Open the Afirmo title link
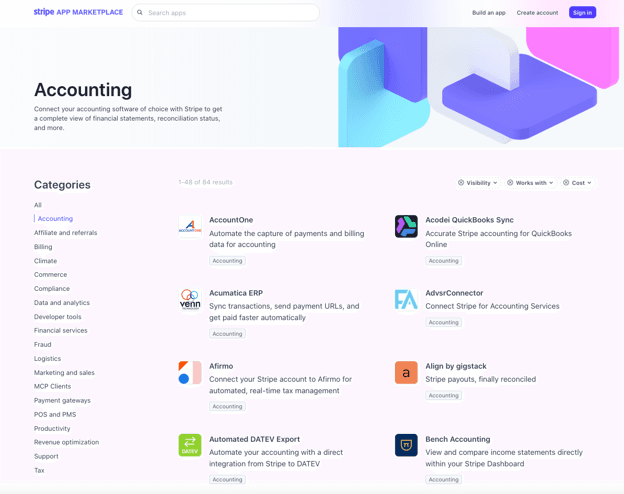Viewport: 624px width, 494px height. click(x=221, y=366)
